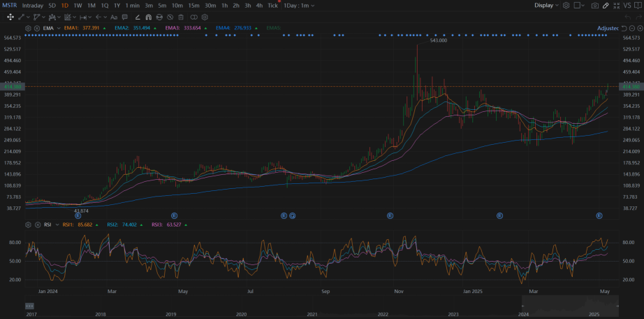Switch to the 1W timeframe

click(x=78, y=6)
